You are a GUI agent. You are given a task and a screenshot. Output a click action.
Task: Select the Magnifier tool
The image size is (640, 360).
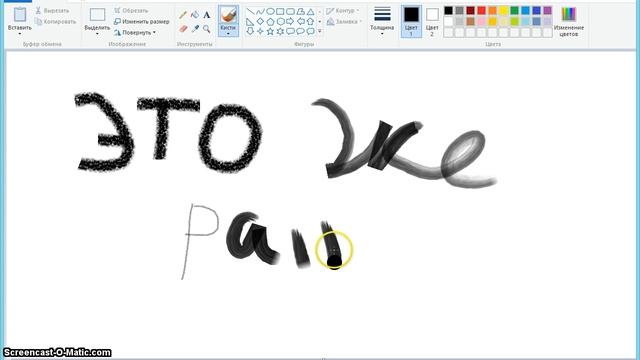207,29
